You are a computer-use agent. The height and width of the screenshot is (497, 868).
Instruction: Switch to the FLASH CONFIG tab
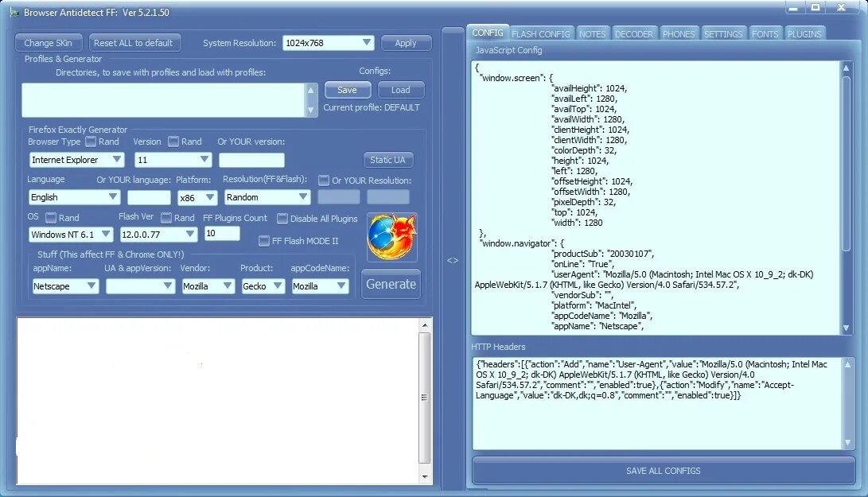click(x=541, y=33)
